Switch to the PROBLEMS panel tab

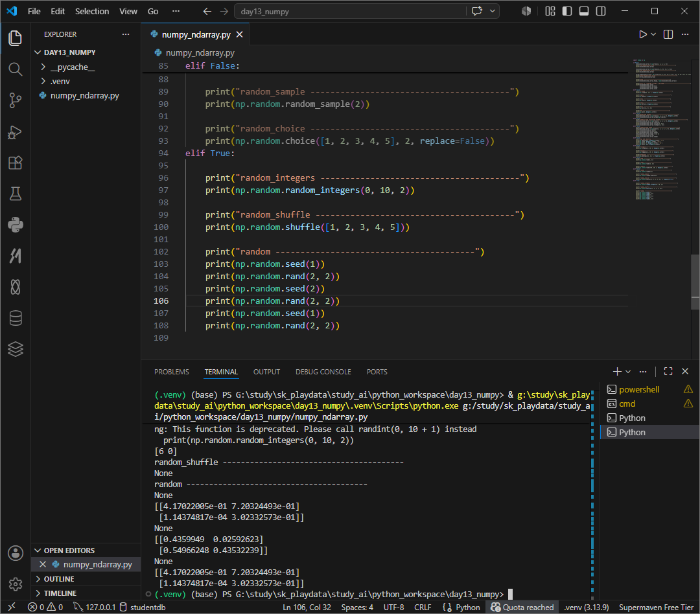coord(171,372)
